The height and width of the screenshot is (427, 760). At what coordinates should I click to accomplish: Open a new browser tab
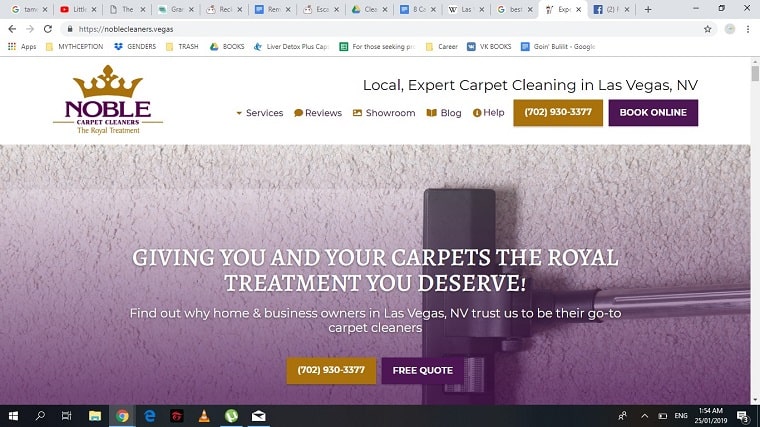click(648, 9)
